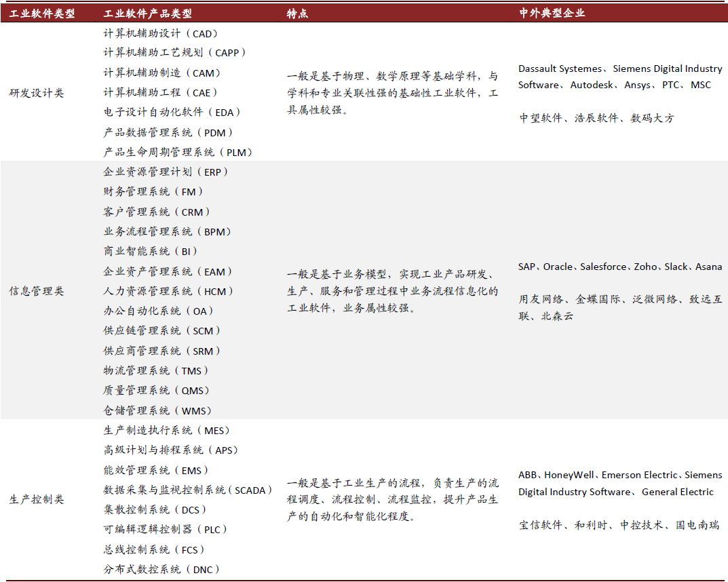
Task: Click 产品生命周期管理系统（PLM）row
Action: click(x=177, y=152)
